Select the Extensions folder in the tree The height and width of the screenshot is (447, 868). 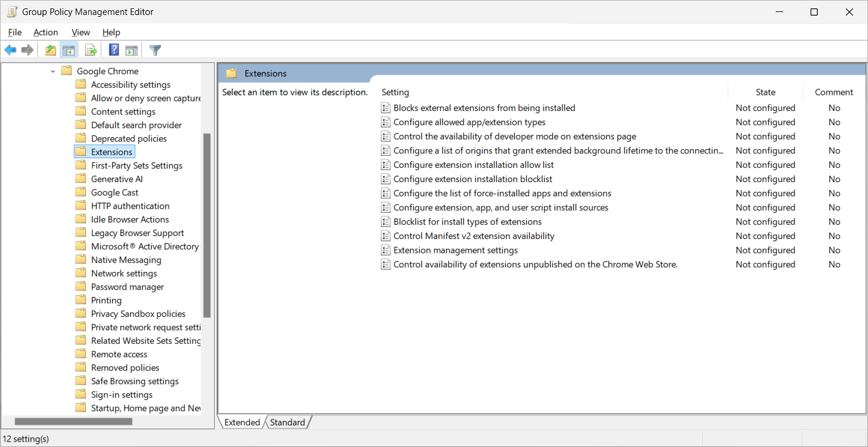tap(105, 152)
